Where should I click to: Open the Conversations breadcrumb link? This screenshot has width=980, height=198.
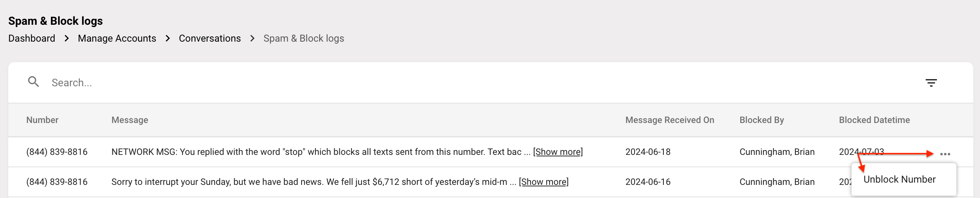[210, 39]
